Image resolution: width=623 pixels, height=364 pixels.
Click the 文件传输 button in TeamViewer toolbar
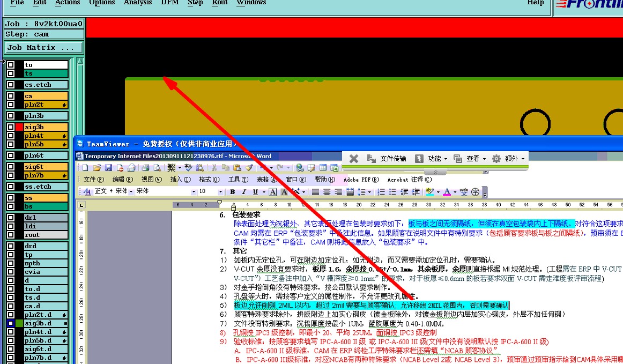click(x=387, y=159)
